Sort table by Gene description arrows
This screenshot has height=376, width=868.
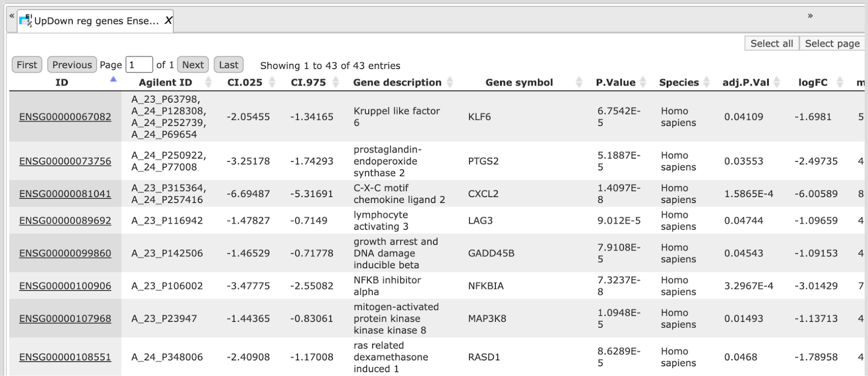[450, 82]
